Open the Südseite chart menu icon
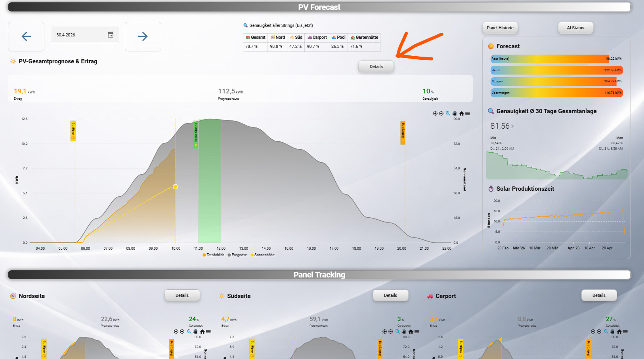Image resolution: width=644 pixels, height=359 pixels. pos(417,332)
